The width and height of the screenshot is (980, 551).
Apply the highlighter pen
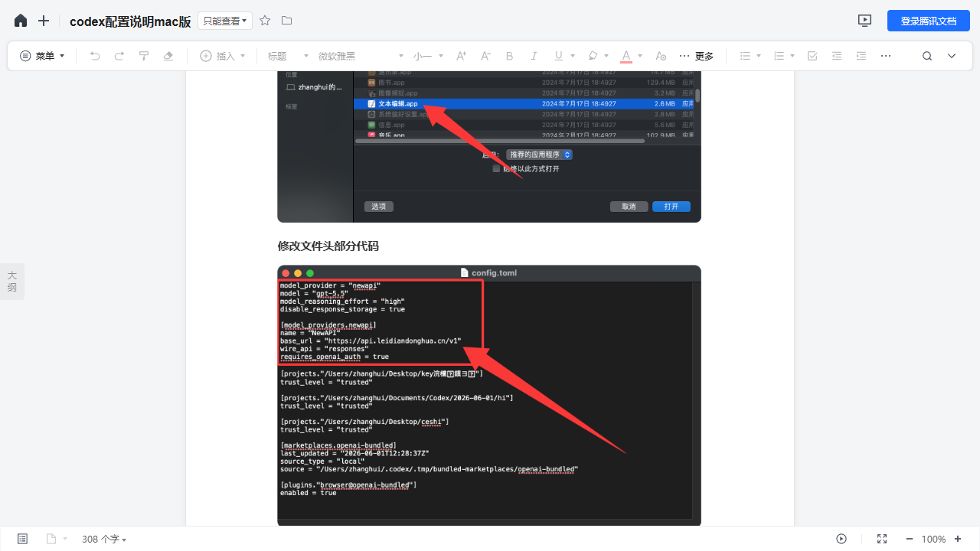(x=593, y=56)
